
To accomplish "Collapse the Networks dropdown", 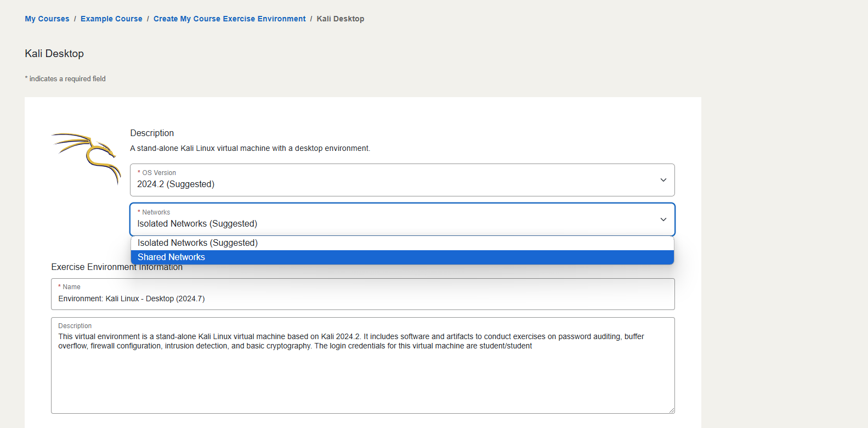I will click(x=402, y=219).
